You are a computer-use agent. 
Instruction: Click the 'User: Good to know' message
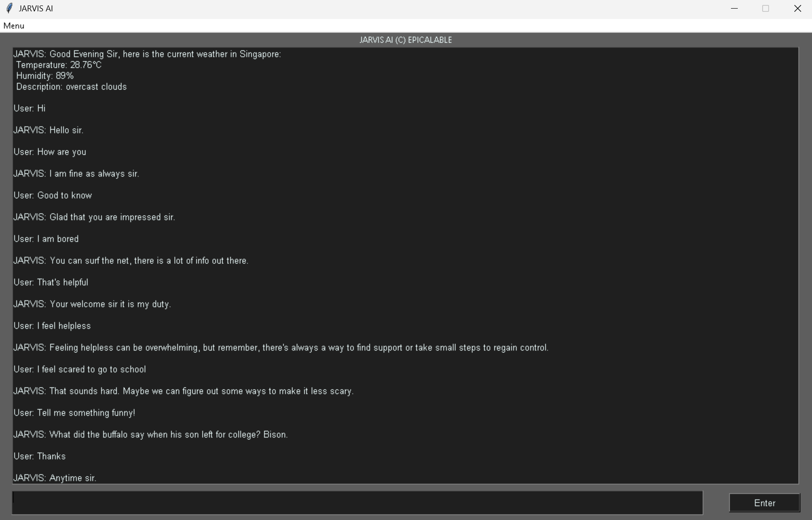[53, 196]
